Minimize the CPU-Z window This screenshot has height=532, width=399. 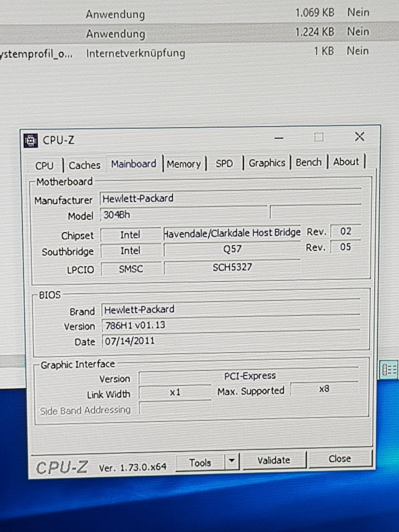[279, 138]
